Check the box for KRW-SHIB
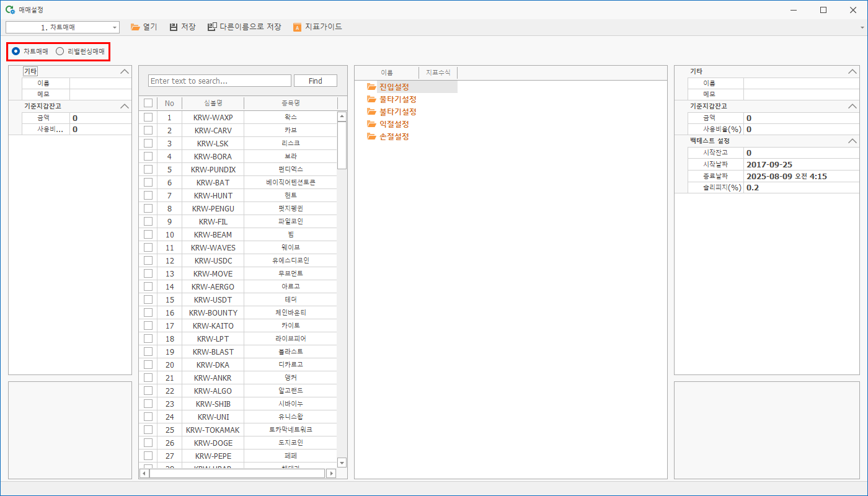This screenshot has height=496, width=868. (x=148, y=404)
